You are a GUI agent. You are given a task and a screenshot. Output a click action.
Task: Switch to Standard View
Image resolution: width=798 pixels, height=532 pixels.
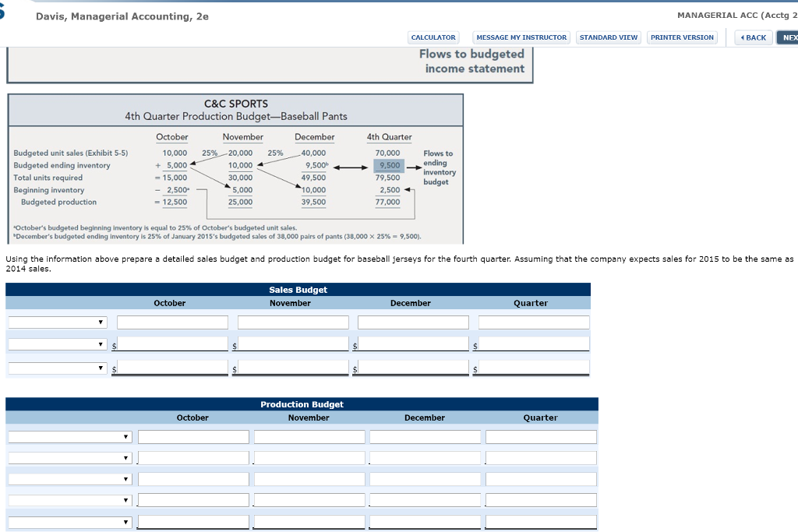[x=606, y=37]
